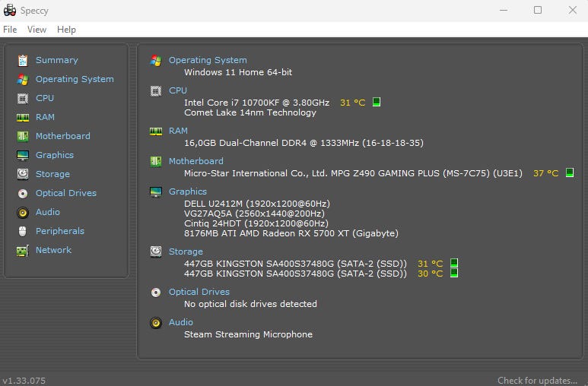The height and width of the screenshot is (386, 588).
Task: Click the Steam Streaming Microphone text
Action: click(248, 334)
